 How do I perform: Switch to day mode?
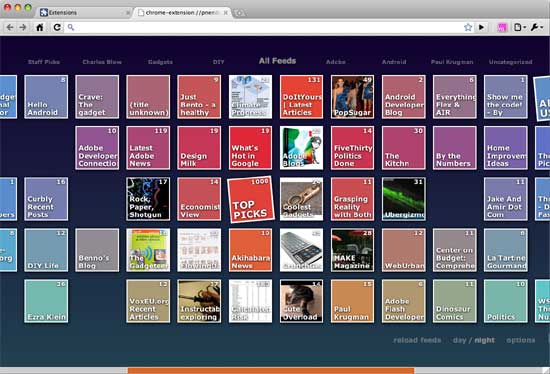pos(460,340)
